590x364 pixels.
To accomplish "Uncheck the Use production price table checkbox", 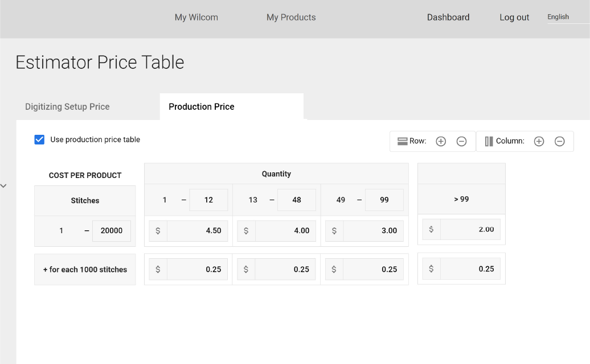I will point(39,139).
